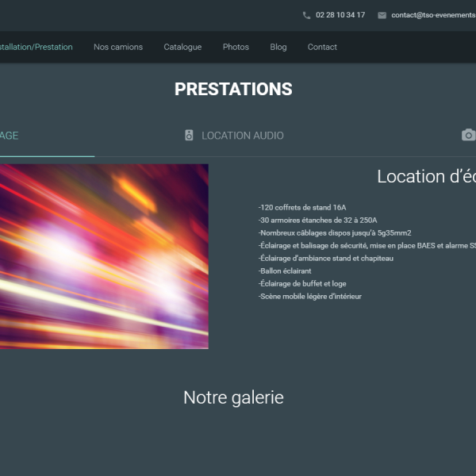Click the speaker icon beside Location Audio

click(189, 136)
